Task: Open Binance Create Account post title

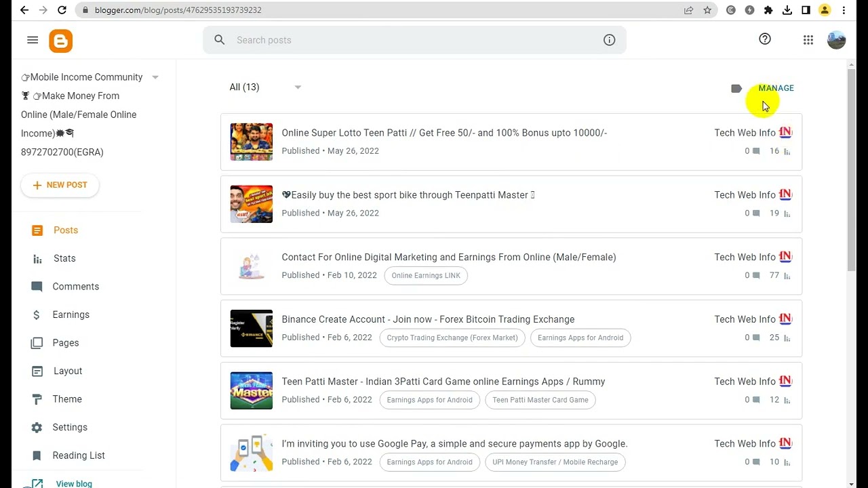Action: 428,319
